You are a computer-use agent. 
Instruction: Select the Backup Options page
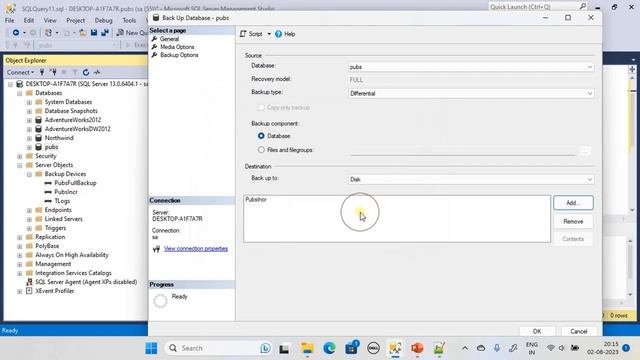[179, 55]
